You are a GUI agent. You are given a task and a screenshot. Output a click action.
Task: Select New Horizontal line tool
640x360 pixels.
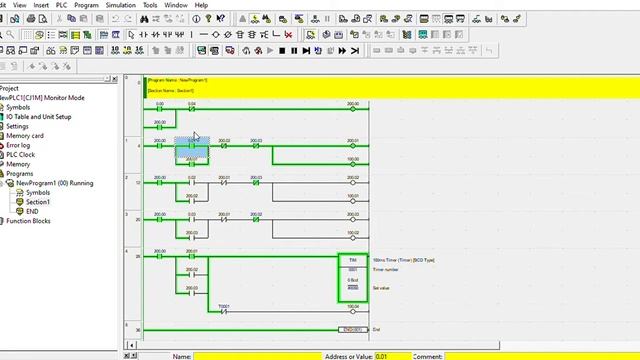(x=204, y=35)
